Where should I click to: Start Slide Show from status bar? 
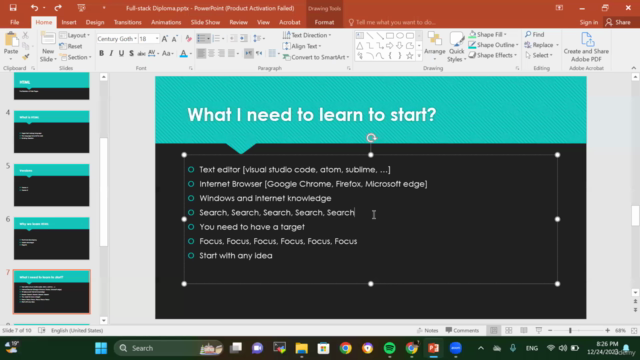538,330
